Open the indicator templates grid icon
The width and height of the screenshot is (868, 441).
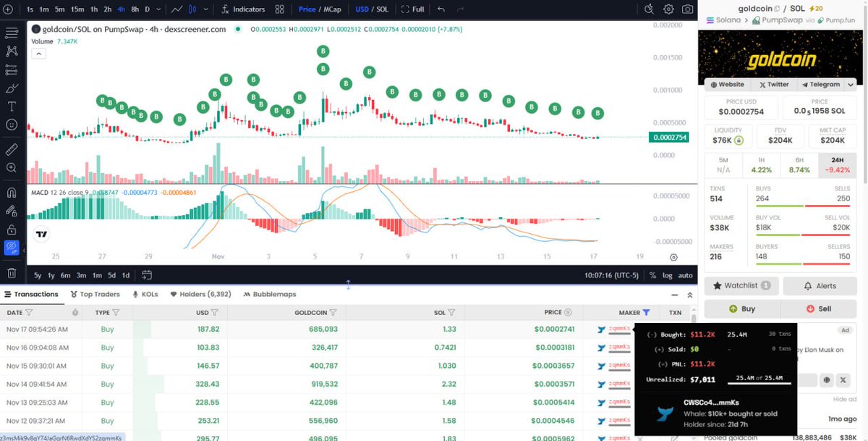(x=279, y=9)
